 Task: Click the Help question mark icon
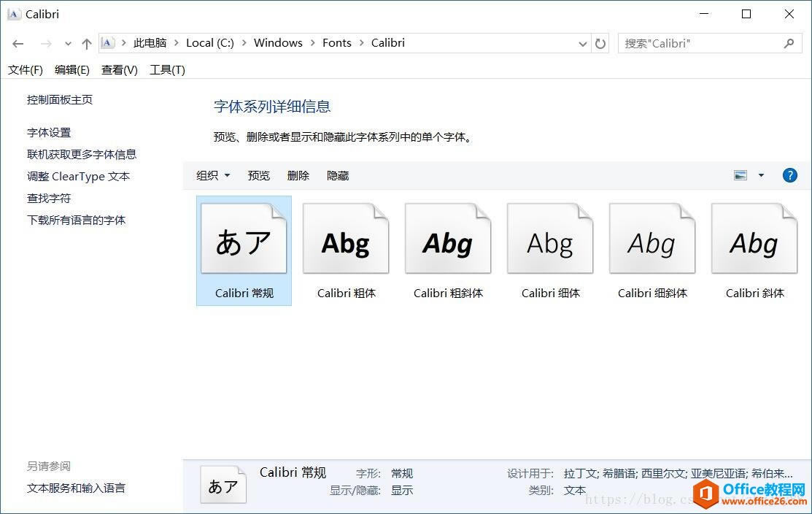point(789,175)
